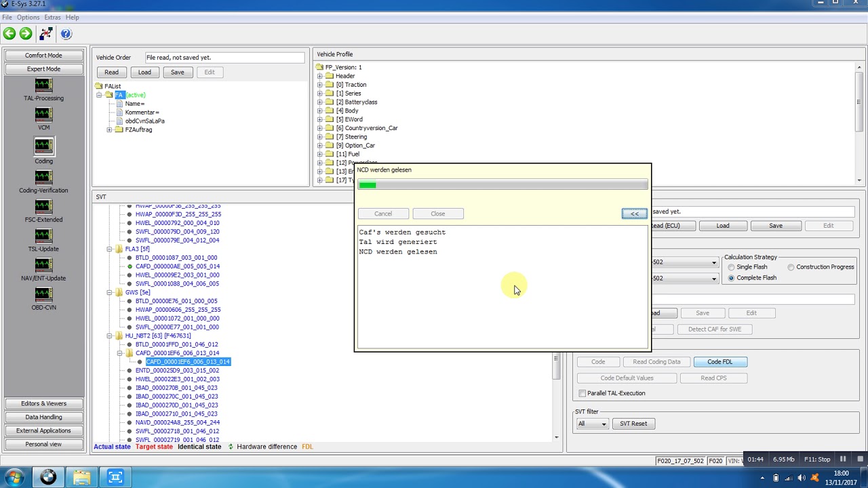Viewport: 868px width, 488px height.
Task: Switch to Expert Mode
Action: click(43, 69)
